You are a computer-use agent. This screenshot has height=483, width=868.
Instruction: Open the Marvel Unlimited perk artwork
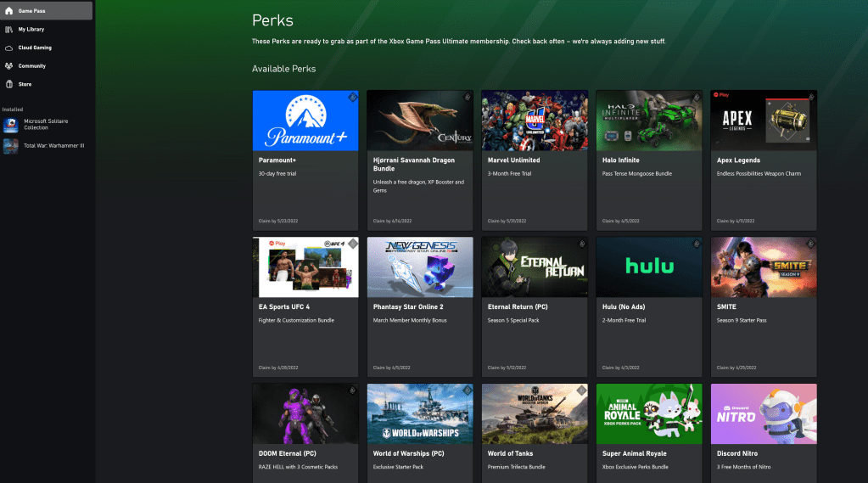pyautogui.click(x=535, y=121)
